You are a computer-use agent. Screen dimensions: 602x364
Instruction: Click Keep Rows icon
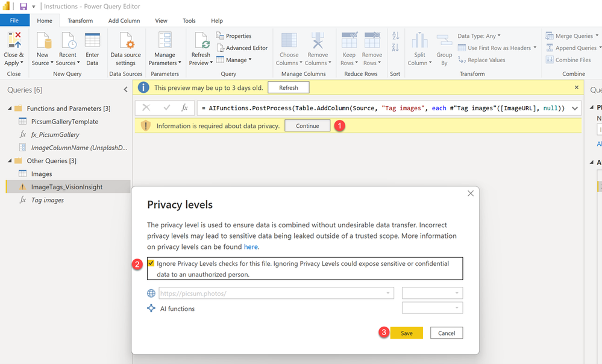pyautogui.click(x=350, y=40)
